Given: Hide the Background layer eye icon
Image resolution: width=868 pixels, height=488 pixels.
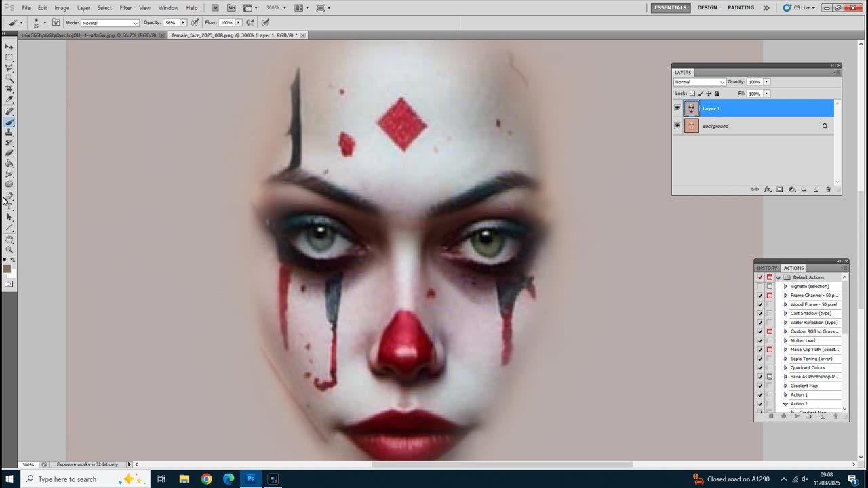Looking at the screenshot, I should 677,125.
